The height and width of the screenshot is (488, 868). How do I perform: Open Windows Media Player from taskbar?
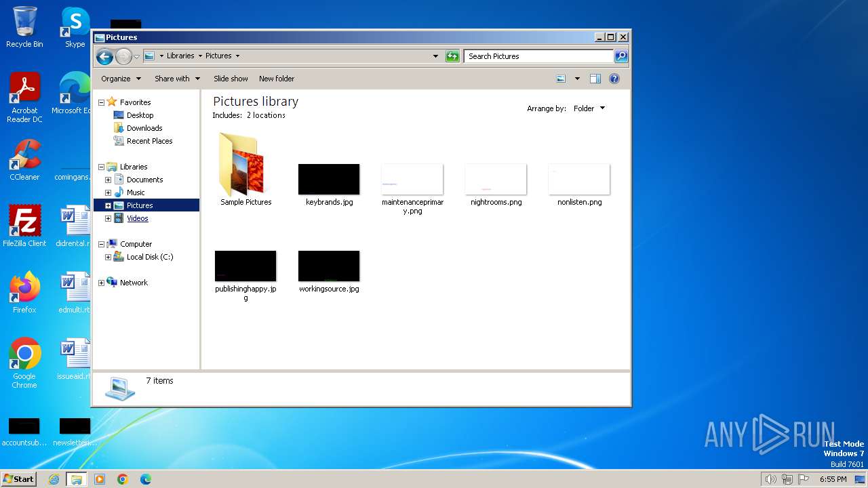click(x=100, y=479)
